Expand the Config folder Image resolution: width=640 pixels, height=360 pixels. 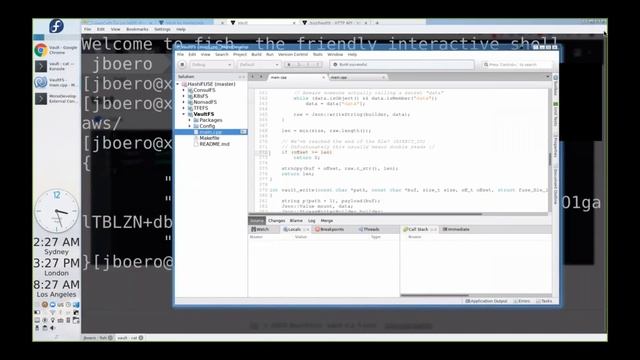click(189, 126)
